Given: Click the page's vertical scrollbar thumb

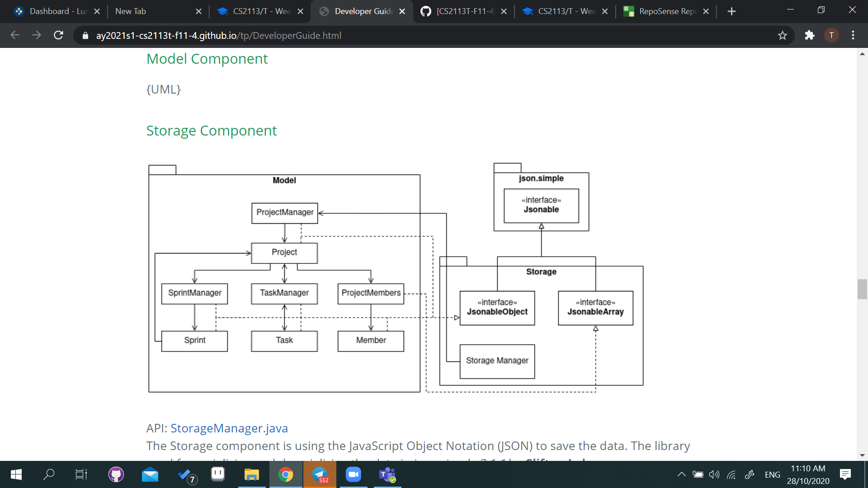Looking at the screenshot, I should click(862, 289).
